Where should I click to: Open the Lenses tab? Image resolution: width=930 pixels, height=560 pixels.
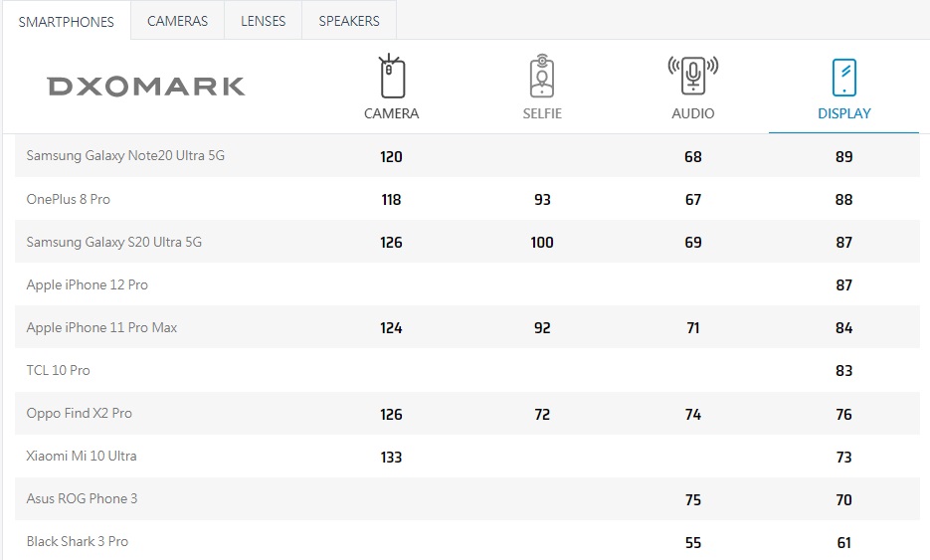point(263,21)
